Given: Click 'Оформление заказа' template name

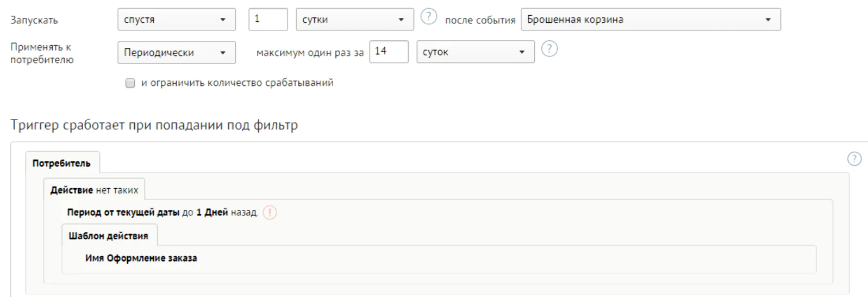Looking at the screenshot, I should (x=152, y=258).
